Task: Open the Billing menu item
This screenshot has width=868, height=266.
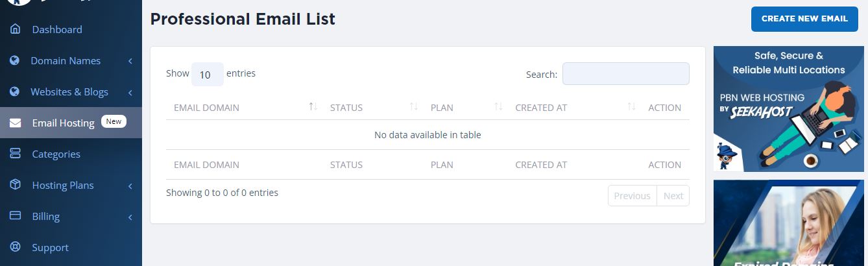Action: tap(45, 216)
